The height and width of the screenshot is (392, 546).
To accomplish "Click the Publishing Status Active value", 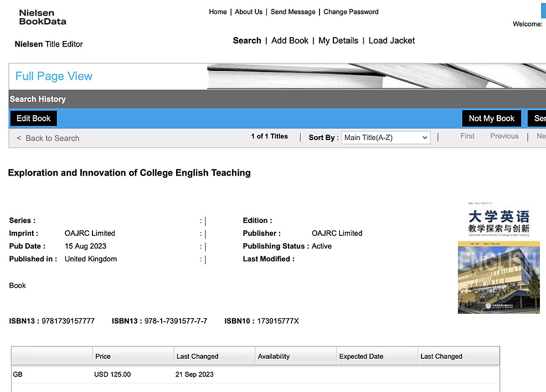I will [321, 246].
